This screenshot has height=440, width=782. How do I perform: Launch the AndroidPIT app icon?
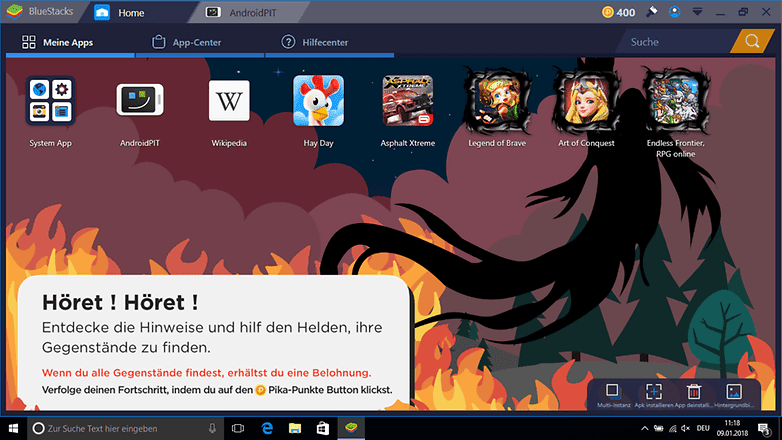(x=140, y=100)
